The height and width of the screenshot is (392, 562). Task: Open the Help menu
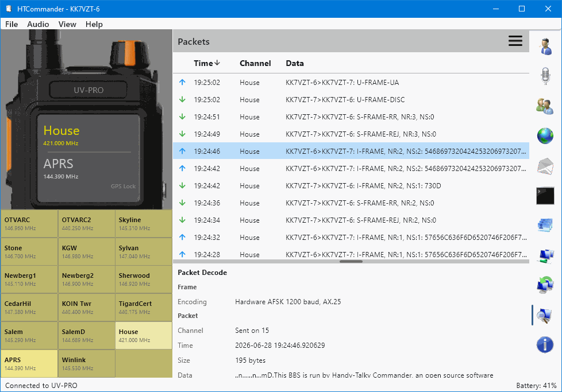[x=94, y=24]
